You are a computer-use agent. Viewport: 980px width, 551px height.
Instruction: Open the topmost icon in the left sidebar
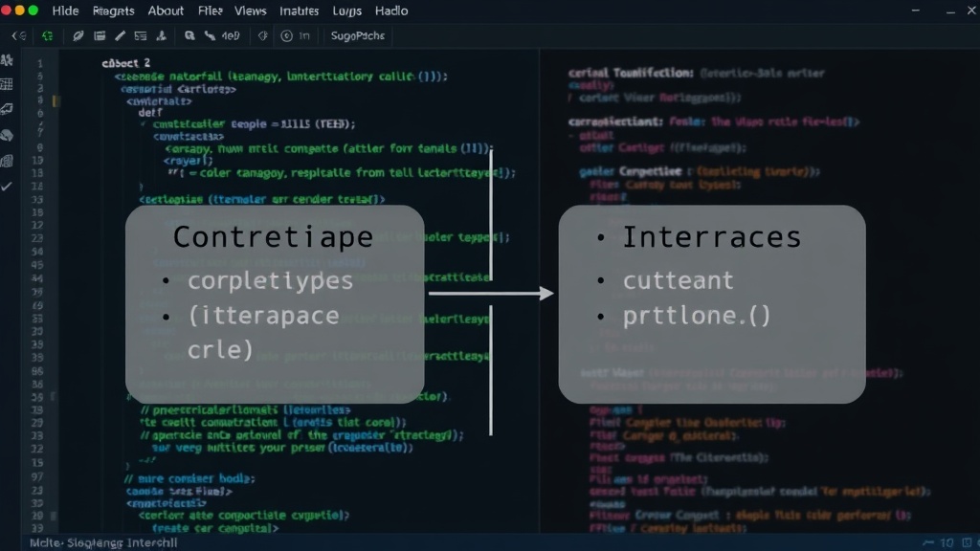pyautogui.click(x=7, y=60)
